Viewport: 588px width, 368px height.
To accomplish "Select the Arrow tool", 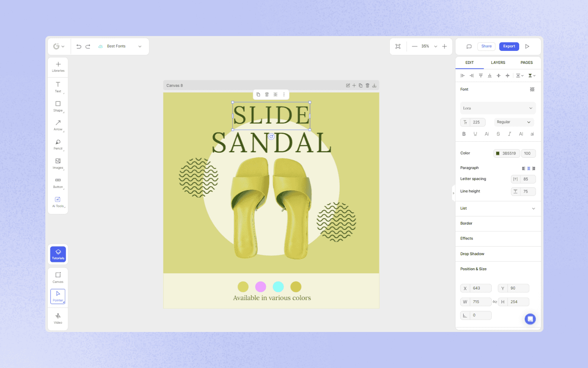I will click(58, 125).
